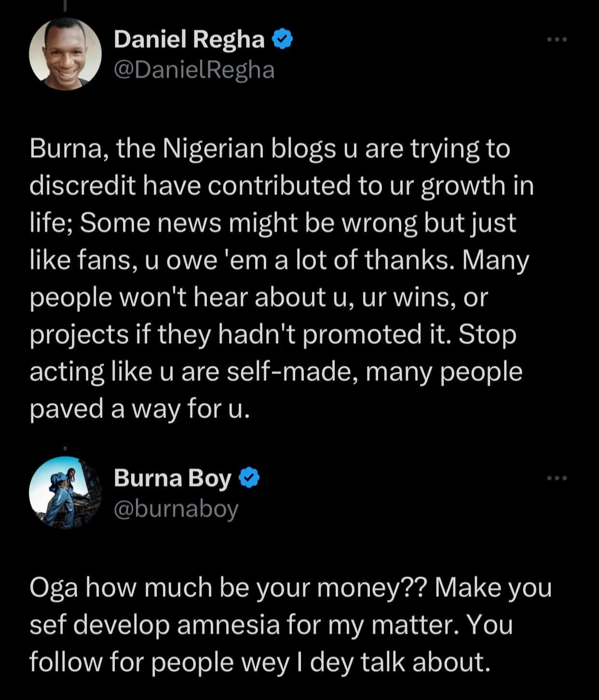Viewport: 599px width, 700px height.
Task: Click thread connector line above Daniel Regha's avatar
Action: tap(65, 6)
